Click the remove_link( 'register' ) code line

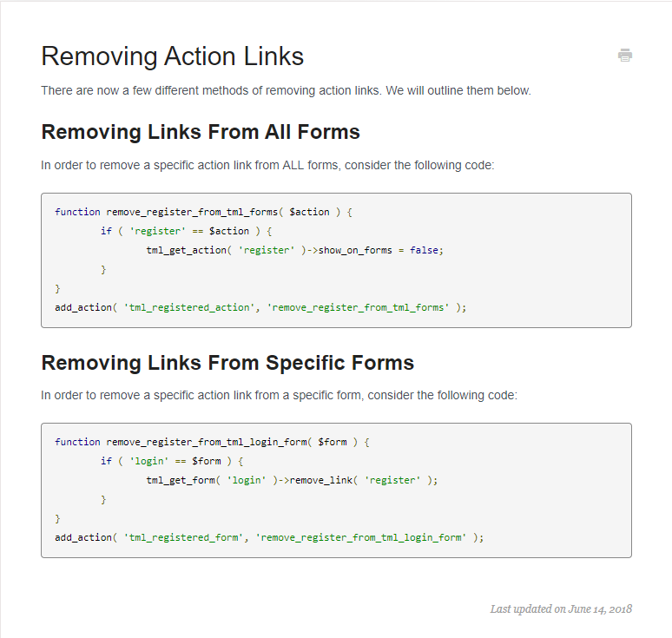tap(292, 480)
